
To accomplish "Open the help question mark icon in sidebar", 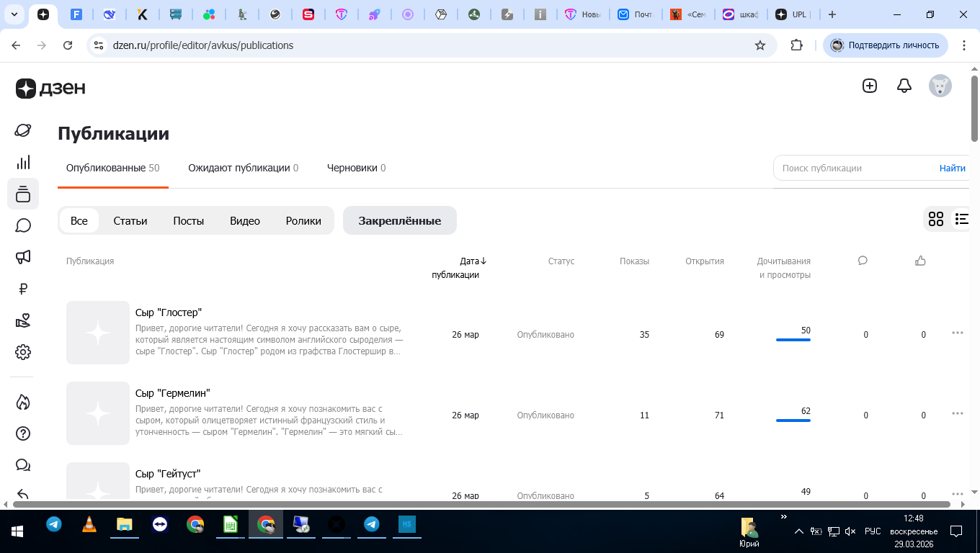I will (x=23, y=433).
